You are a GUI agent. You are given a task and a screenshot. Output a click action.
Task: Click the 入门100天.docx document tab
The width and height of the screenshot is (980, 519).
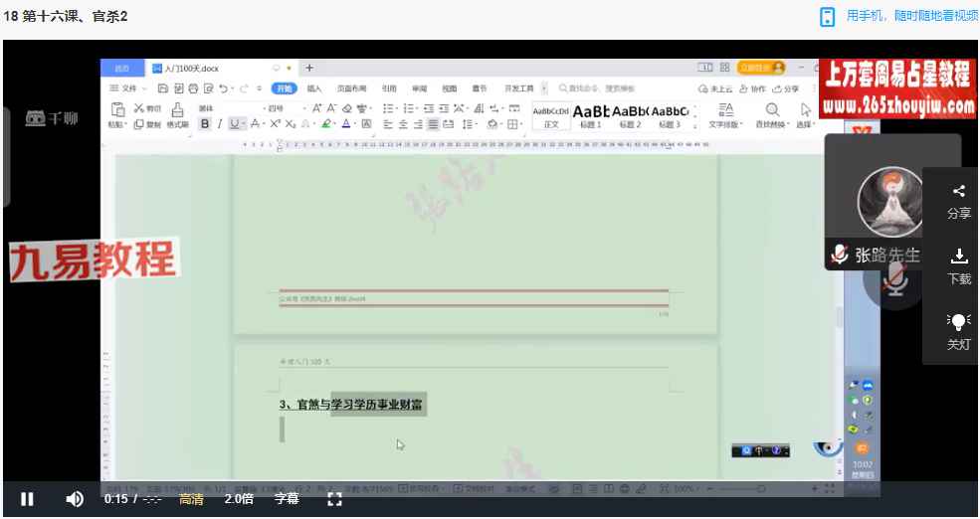tap(189, 69)
